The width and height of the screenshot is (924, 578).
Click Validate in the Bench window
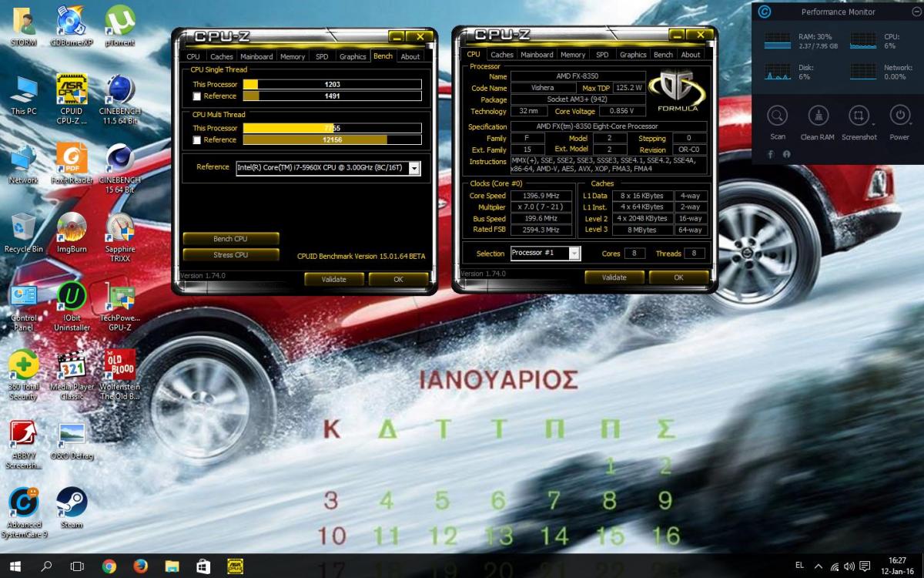[334, 279]
